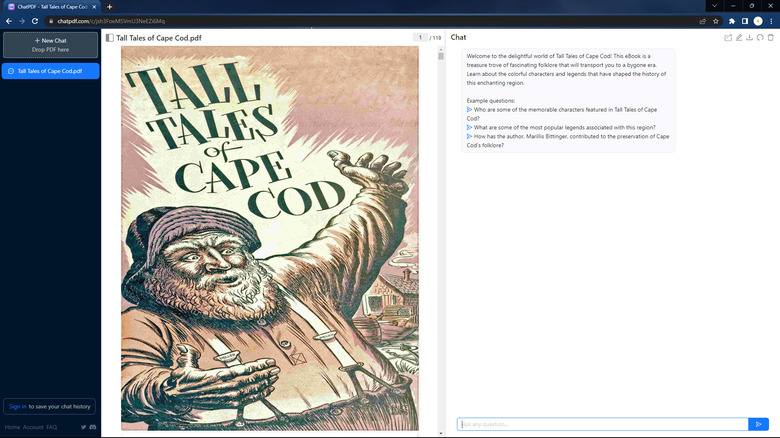Close the ChatPDF browser tab
780x438 pixels.
[x=94, y=6]
